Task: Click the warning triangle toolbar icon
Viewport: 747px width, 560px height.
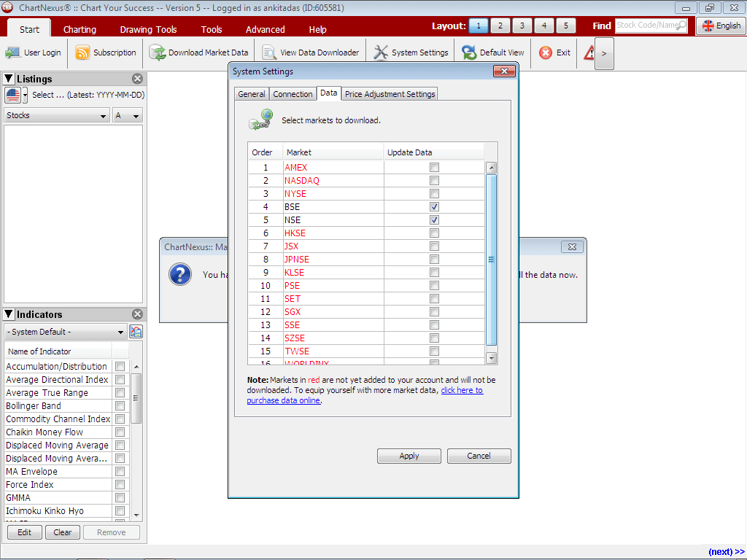Action: pos(589,52)
